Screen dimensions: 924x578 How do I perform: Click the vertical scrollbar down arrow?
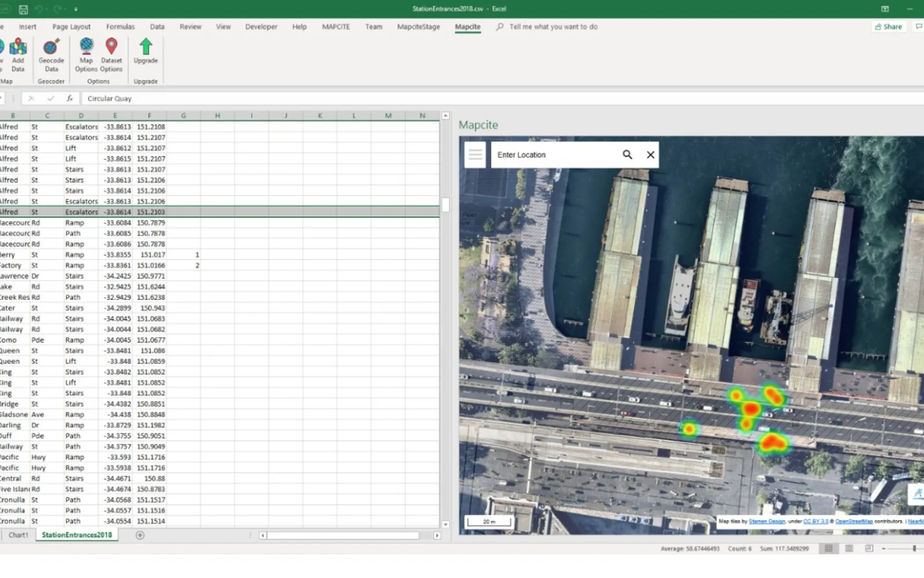pos(445,524)
